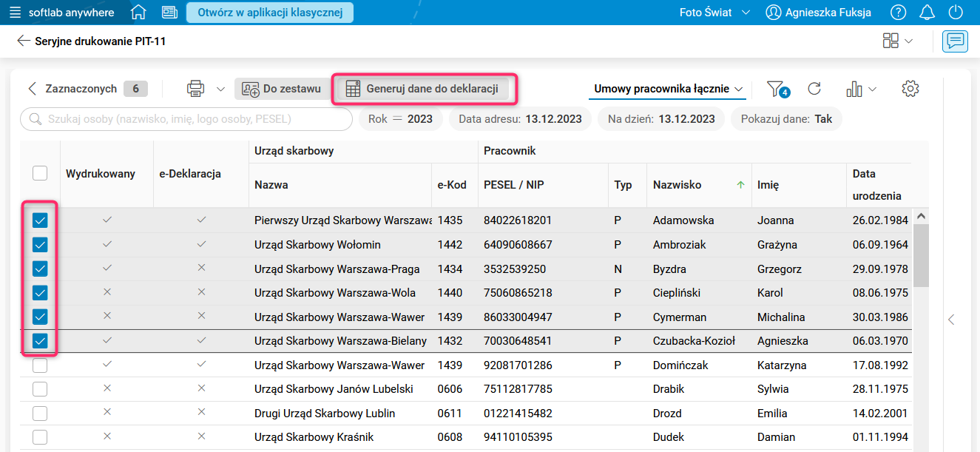This screenshot has height=452, width=980.
Task: Select birth date cell 01.11.1994
Action: pos(880,437)
